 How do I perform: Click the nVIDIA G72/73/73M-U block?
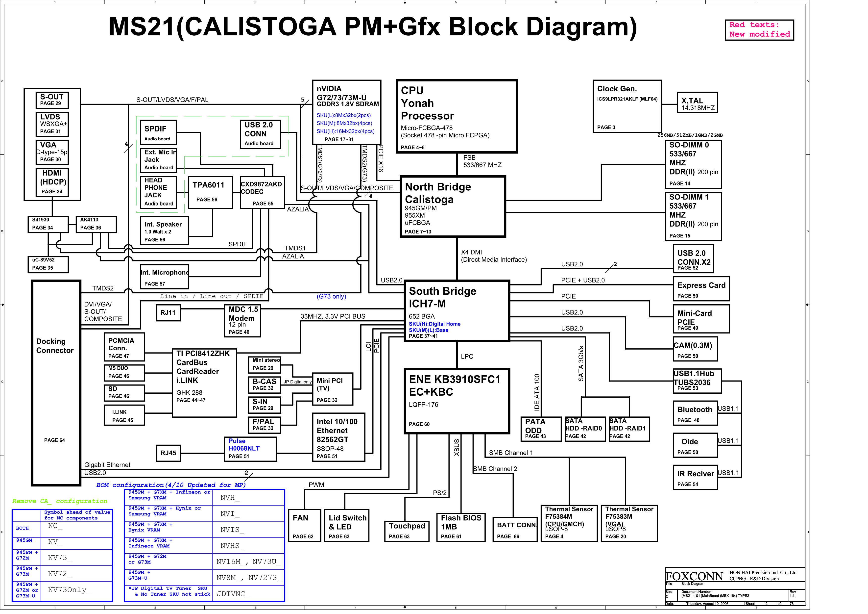(x=346, y=112)
